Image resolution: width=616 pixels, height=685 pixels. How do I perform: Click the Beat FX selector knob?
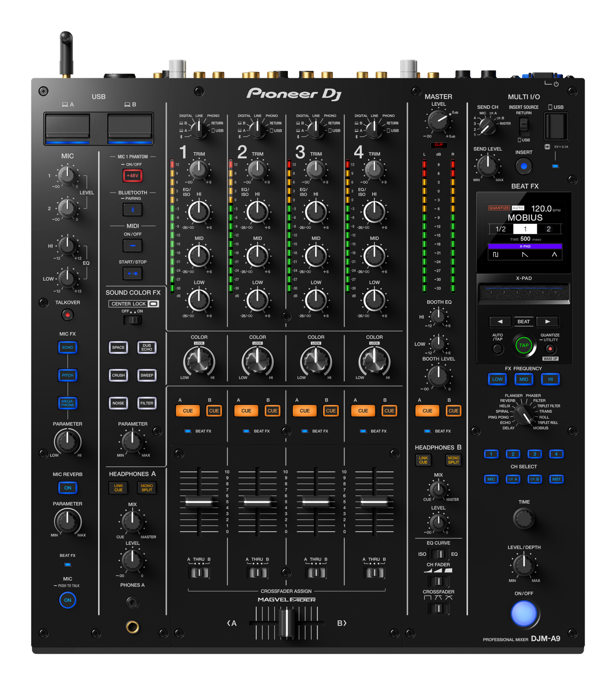coord(523,414)
